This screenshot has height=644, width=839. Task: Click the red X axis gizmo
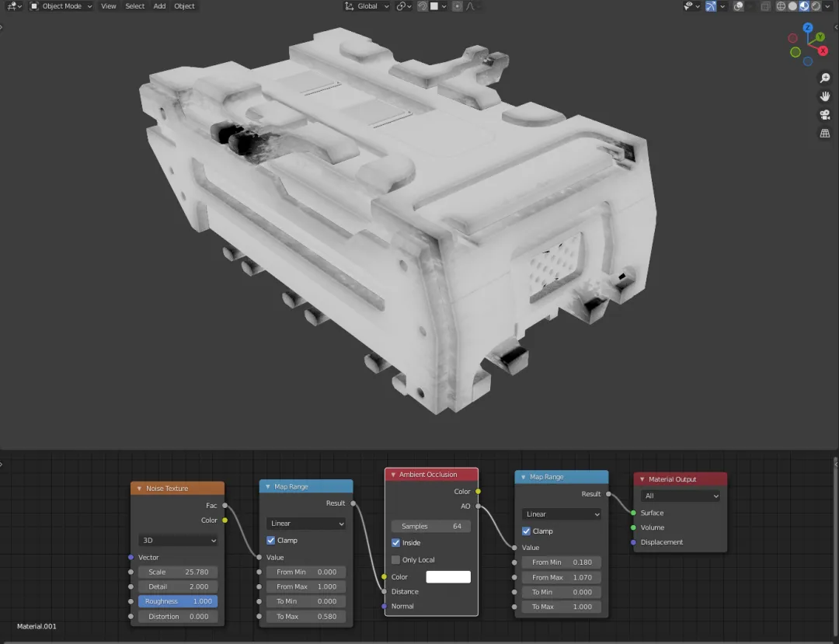coord(823,50)
